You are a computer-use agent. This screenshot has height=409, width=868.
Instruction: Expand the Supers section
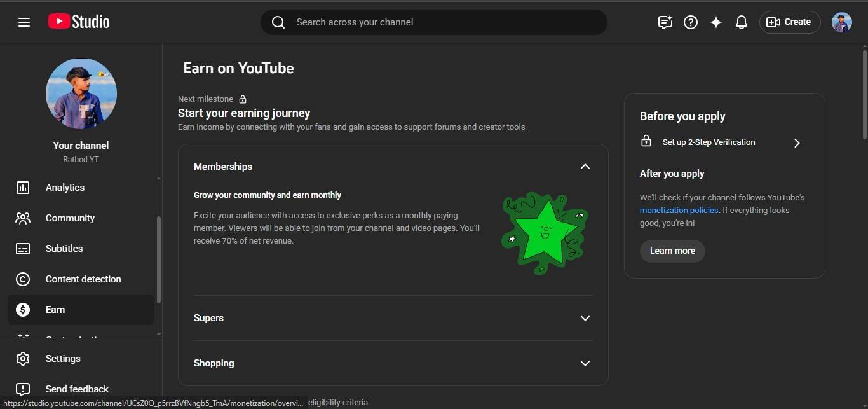pyautogui.click(x=585, y=318)
